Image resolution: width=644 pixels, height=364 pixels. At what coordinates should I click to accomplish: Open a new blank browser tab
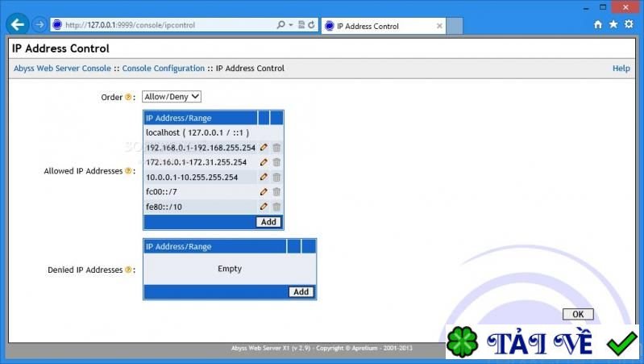tap(455, 26)
